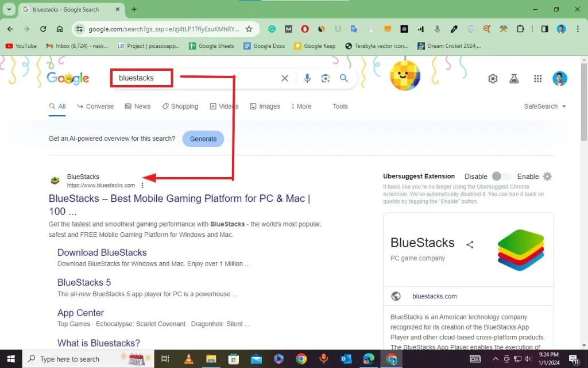Open the YouTube bookmark

coord(21,46)
